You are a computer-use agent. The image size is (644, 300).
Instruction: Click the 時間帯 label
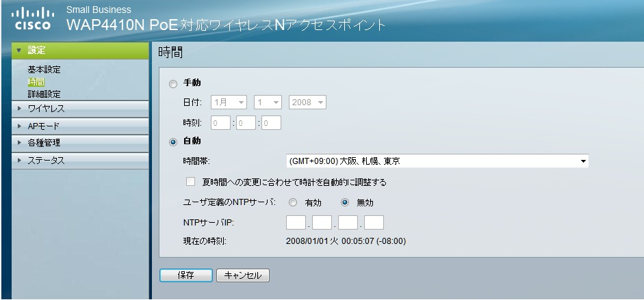click(x=196, y=161)
